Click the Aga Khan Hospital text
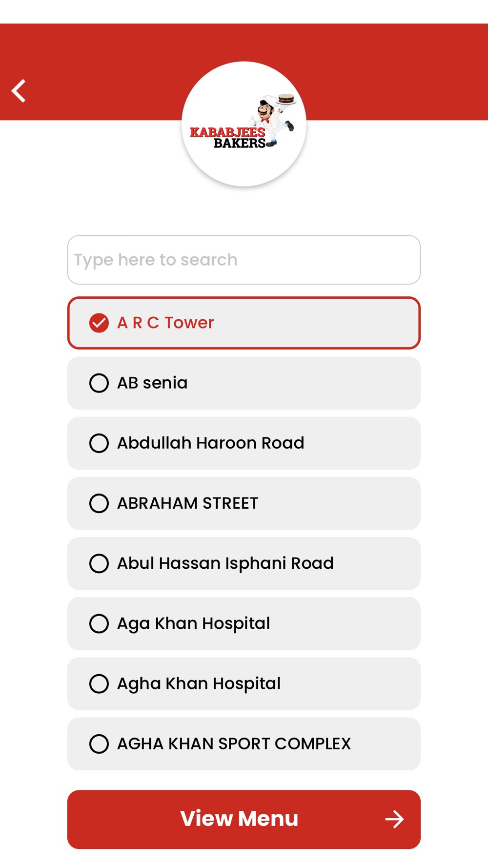This screenshot has height=868, width=488. 193,623
